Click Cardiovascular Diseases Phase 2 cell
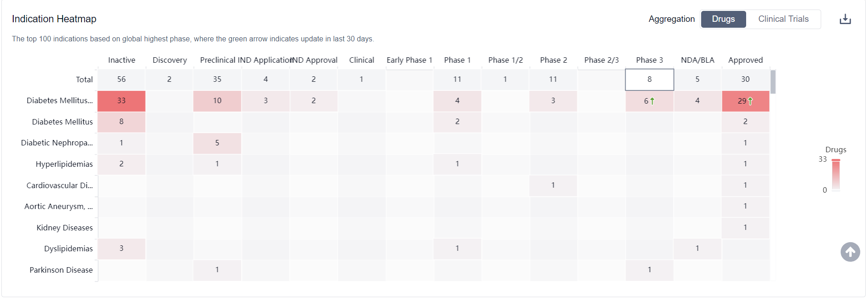 click(553, 185)
